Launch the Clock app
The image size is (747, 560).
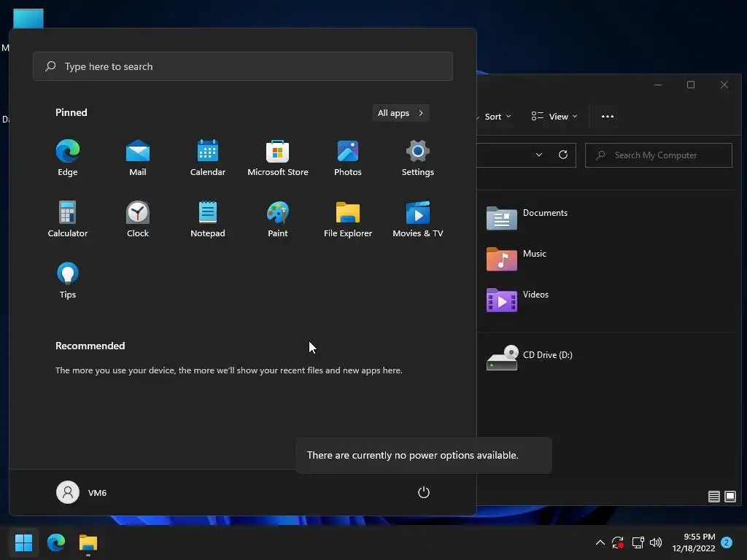tap(138, 219)
